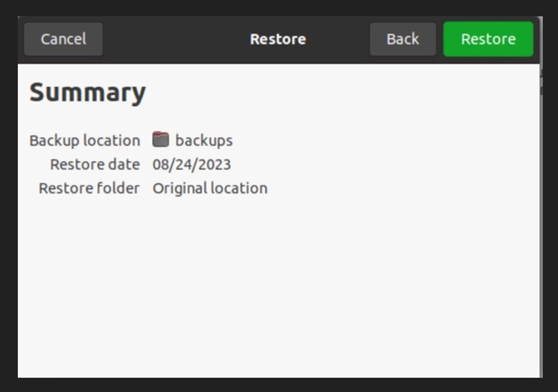The height and width of the screenshot is (392, 558).
Task: Go Back to the previous restore step
Action: tap(403, 39)
